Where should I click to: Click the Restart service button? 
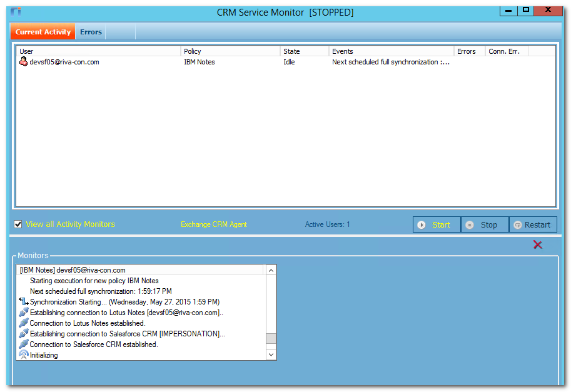[x=533, y=224]
